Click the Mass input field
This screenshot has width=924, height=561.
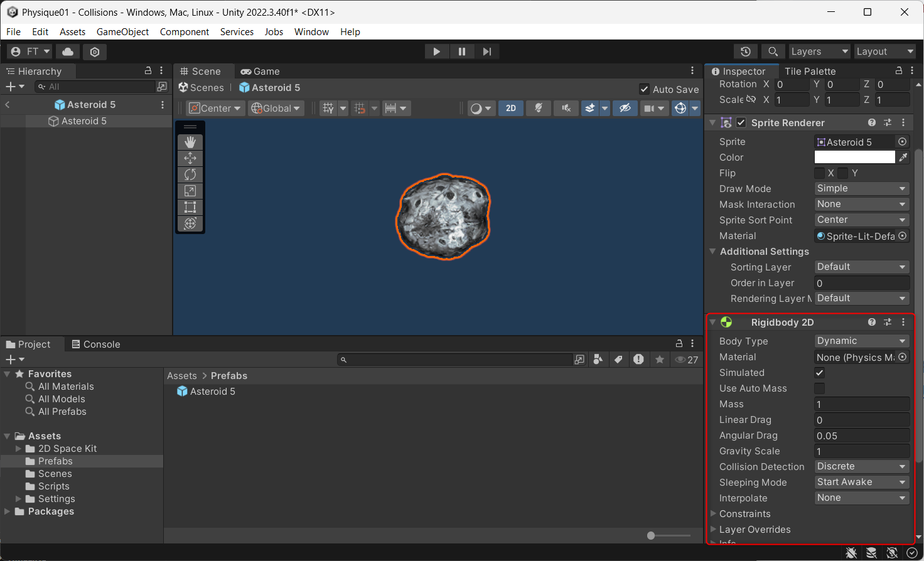[x=861, y=404]
